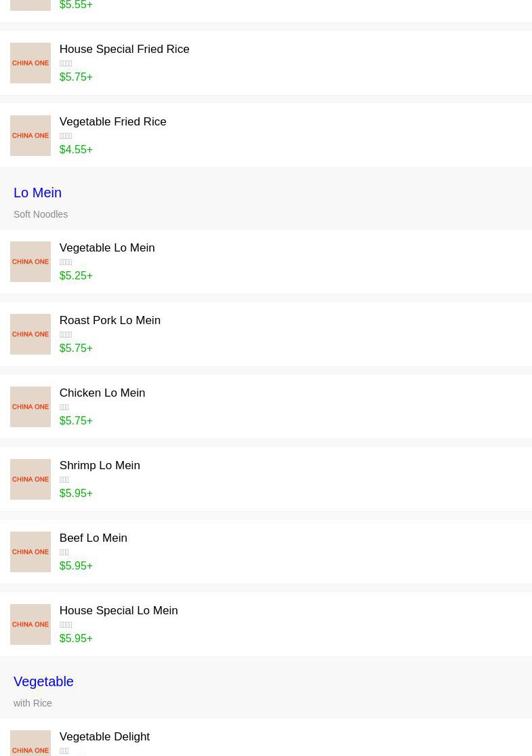
Task: Open the Beef Lo Mein item image
Action: pyautogui.click(x=30, y=552)
